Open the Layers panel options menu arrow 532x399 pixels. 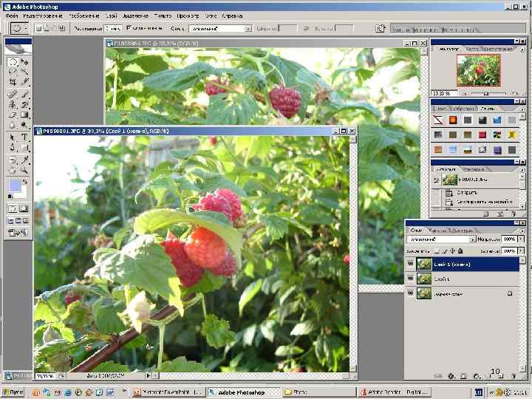click(522, 231)
